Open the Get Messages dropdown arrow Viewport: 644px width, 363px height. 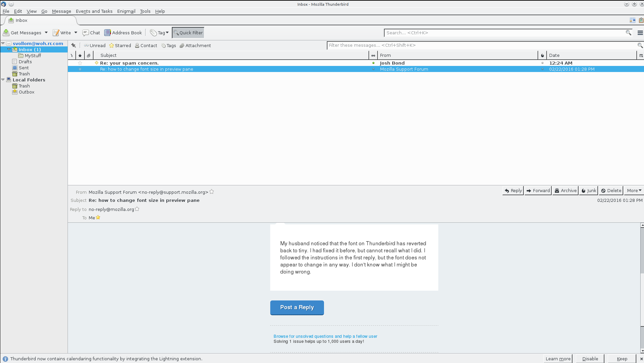(x=46, y=33)
